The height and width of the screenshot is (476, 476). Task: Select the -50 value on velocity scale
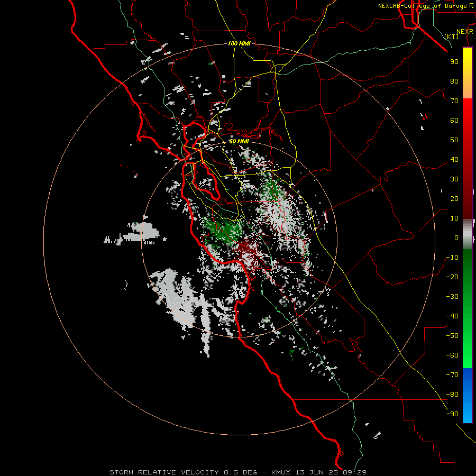point(452,336)
